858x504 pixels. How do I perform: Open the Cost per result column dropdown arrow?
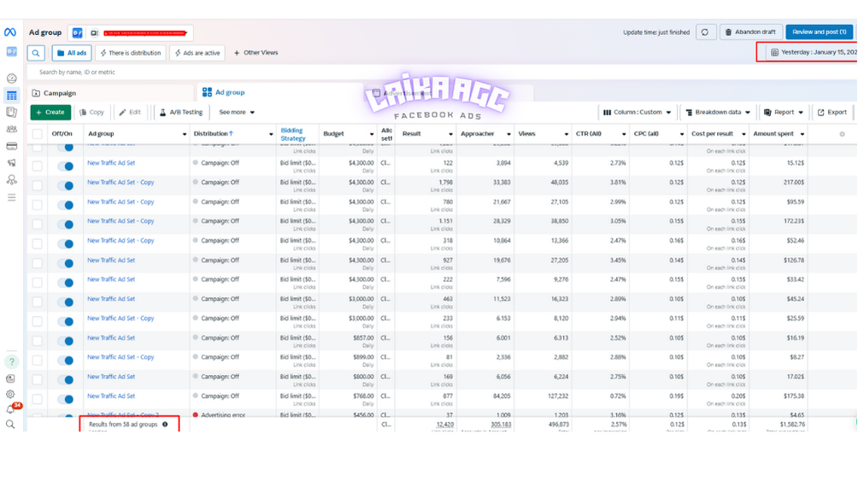tap(743, 134)
